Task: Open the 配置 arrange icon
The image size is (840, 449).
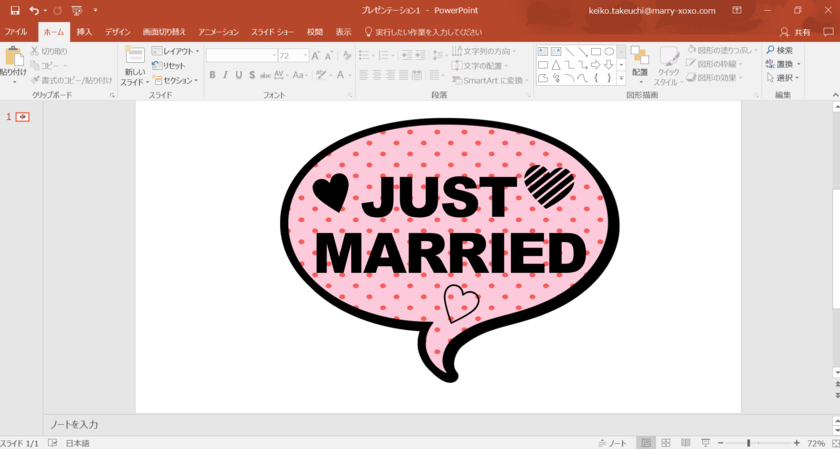Action: [640, 58]
